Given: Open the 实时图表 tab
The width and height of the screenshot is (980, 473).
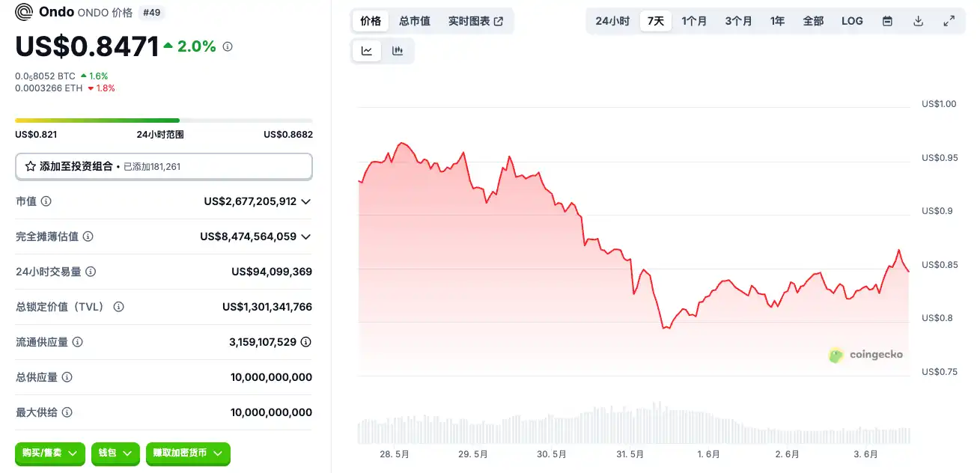Looking at the screenshot, I should (x=475, y=21).
